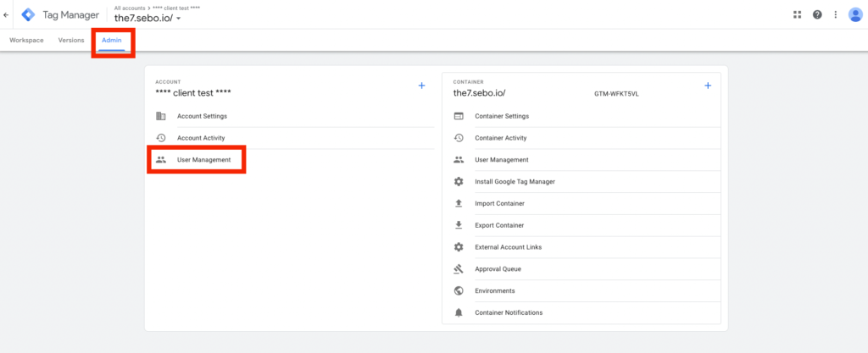Click the plus icon to create account
868x353 pixels.
(x=421, y=85)
